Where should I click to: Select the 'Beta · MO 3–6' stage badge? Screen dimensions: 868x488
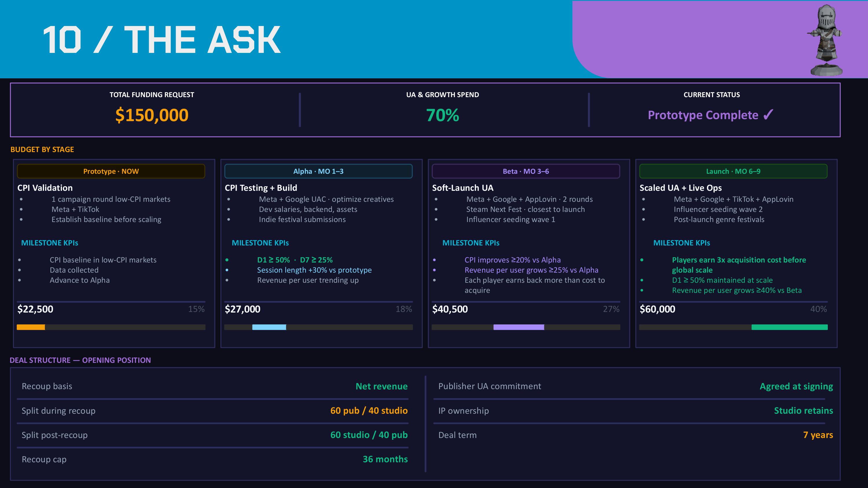(526, 171)
